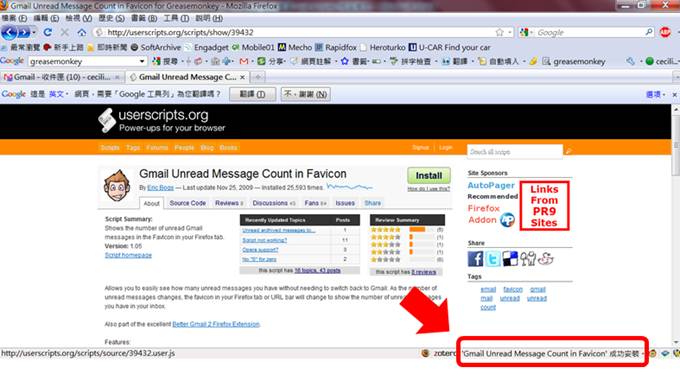
Task: Open the 工具 (T) menu
Action: pyautogui.click(x=176, y=18)
